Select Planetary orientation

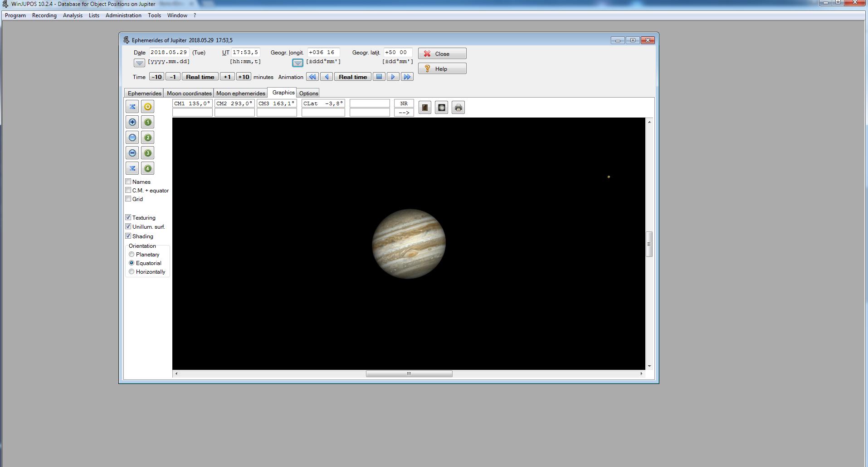point(132,255)
